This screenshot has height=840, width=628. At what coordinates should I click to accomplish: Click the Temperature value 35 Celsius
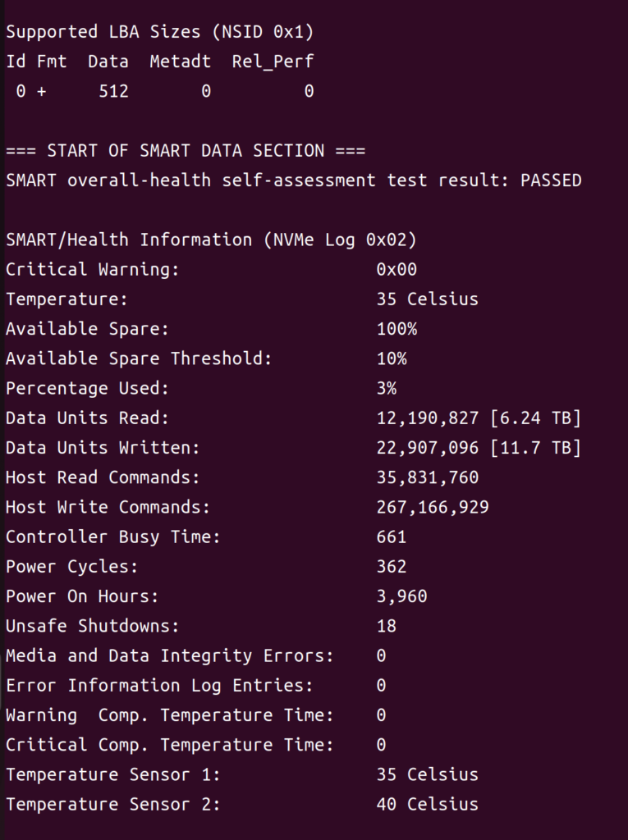pyautogui.click(x=427, y=299)
